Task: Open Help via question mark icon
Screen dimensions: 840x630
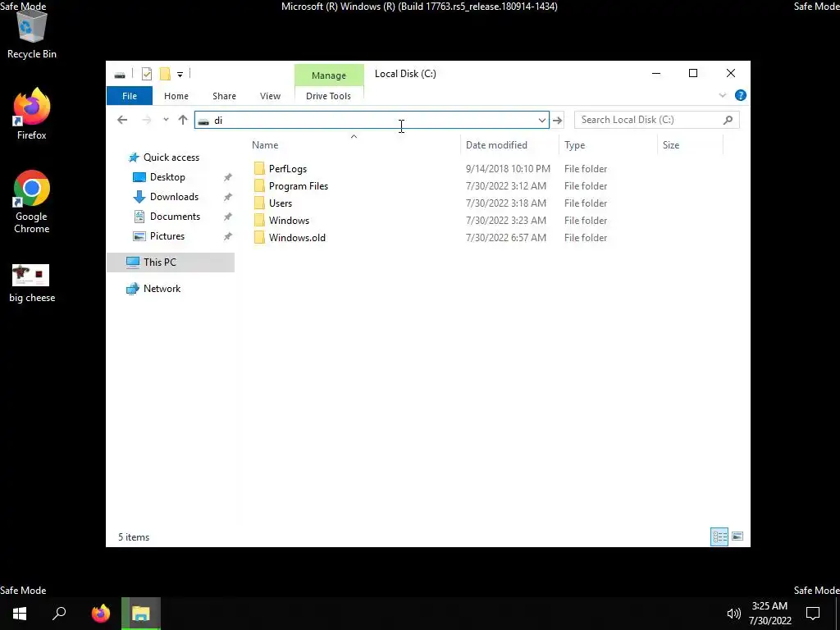Action: 741,95
